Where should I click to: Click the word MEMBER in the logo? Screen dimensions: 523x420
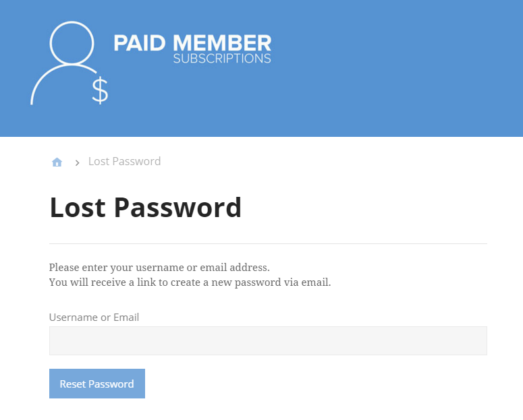tap(222, 43)
